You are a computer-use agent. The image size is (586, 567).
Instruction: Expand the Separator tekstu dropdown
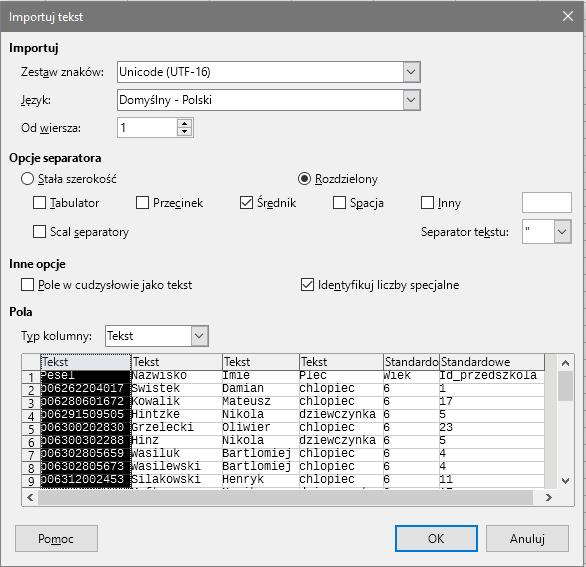[x=562, y=232]
